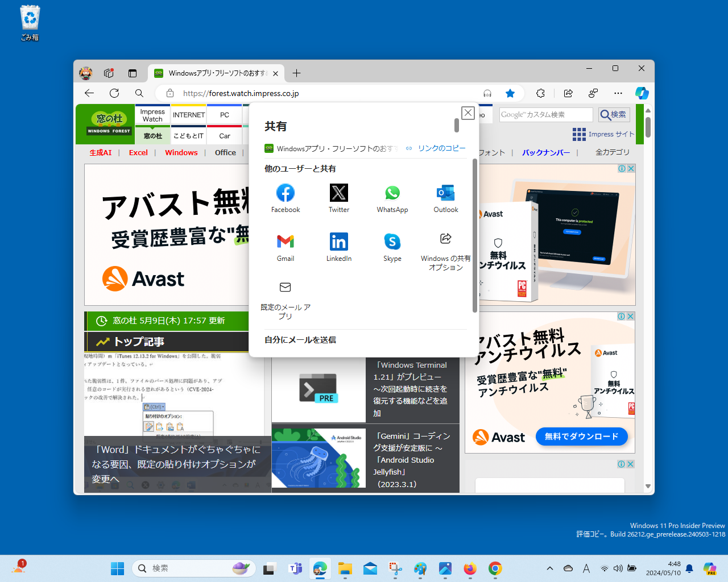728x582 pixels.
Task: Start read-aloud from the address bar
Action: (487, 93)
